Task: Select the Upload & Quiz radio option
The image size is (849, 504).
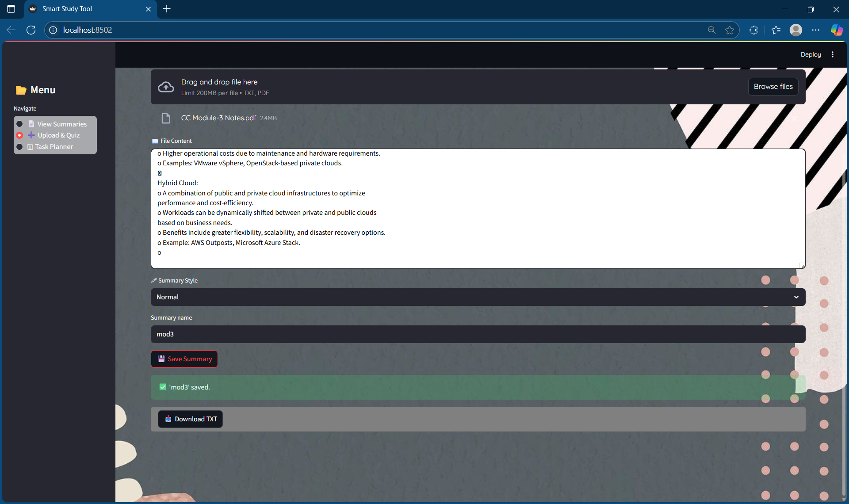Action: [20, 135]
